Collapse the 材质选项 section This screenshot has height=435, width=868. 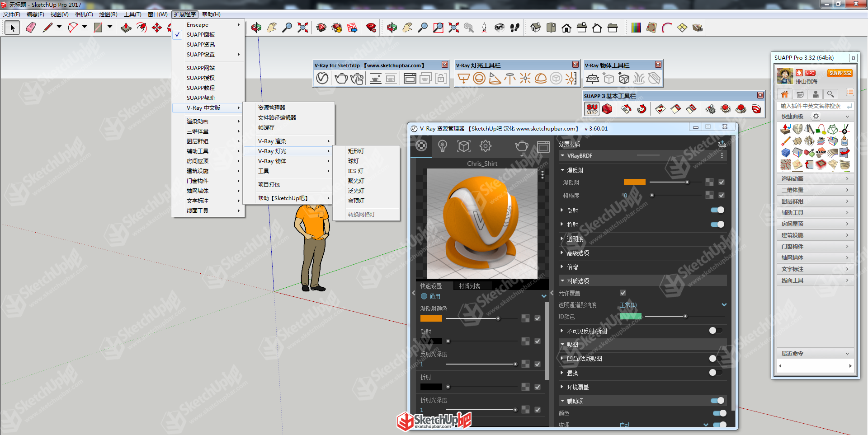[562, 281]
